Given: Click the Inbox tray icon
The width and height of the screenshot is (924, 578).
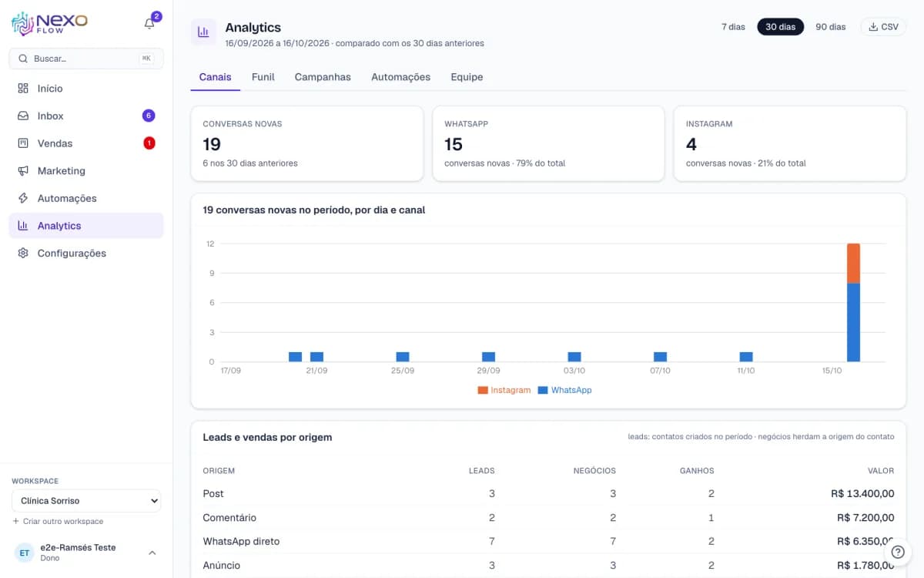Looking at the screenshot, I should (x=23, y=116).
